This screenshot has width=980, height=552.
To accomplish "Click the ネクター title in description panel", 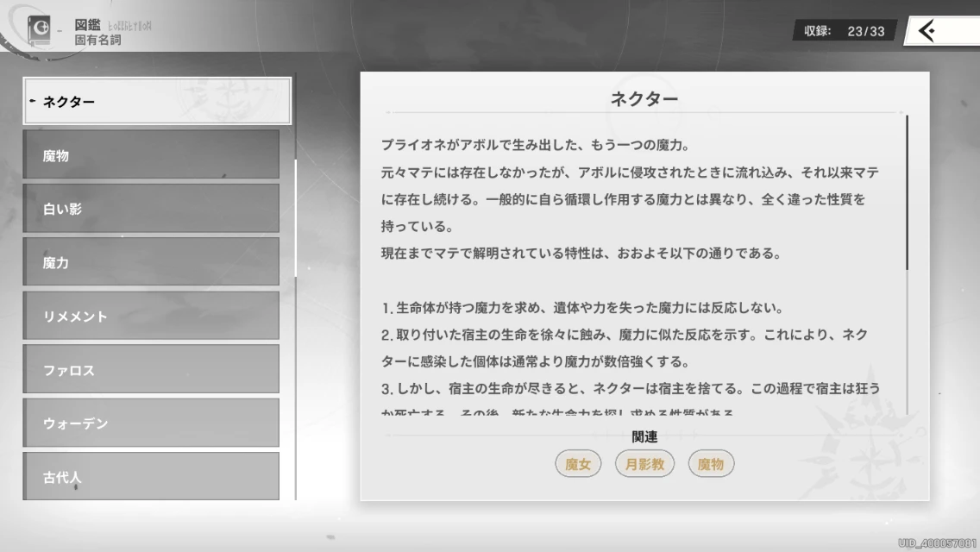I will 644,98.
